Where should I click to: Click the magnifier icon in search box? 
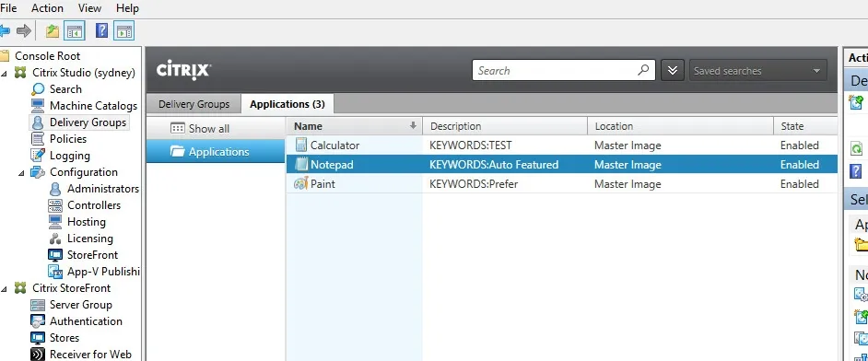tap(643, 70)
